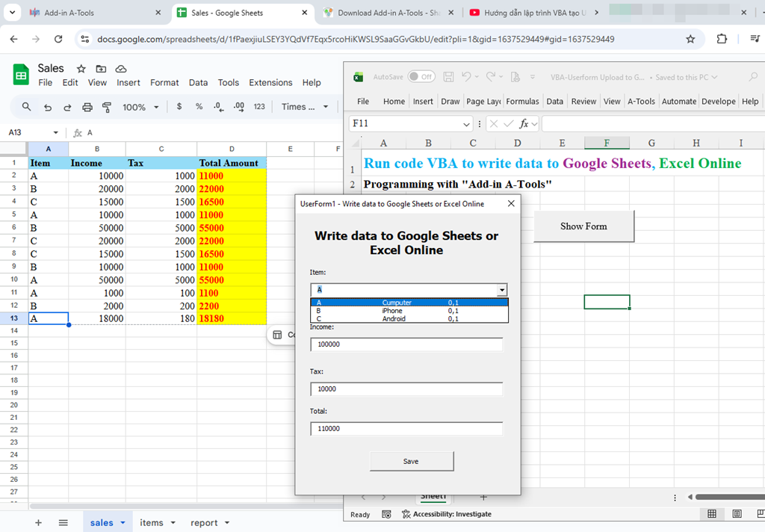Switch to Excel Page Layout view button
This screenshot has width=765, height=532.
(x=737, y=514)
